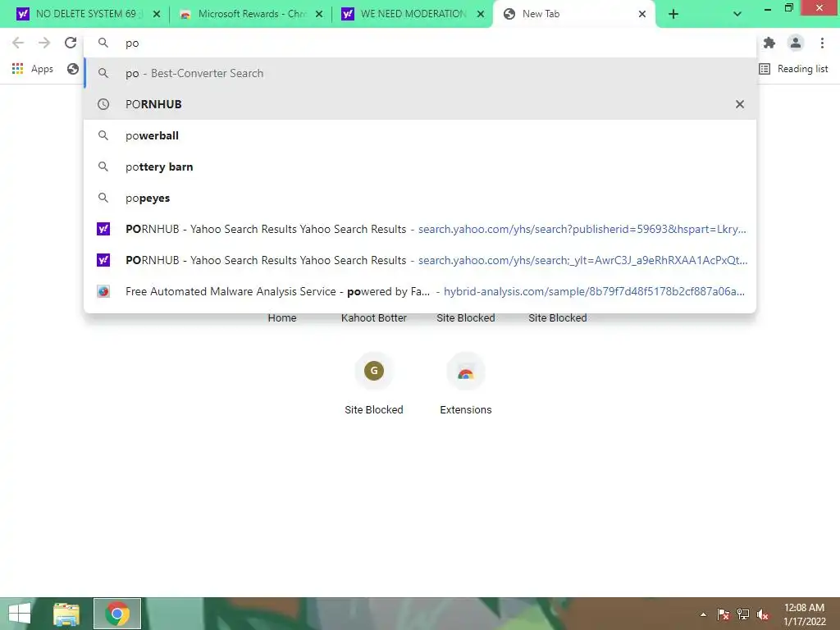Click the Site Blocked shortcut with G icon

374,384
